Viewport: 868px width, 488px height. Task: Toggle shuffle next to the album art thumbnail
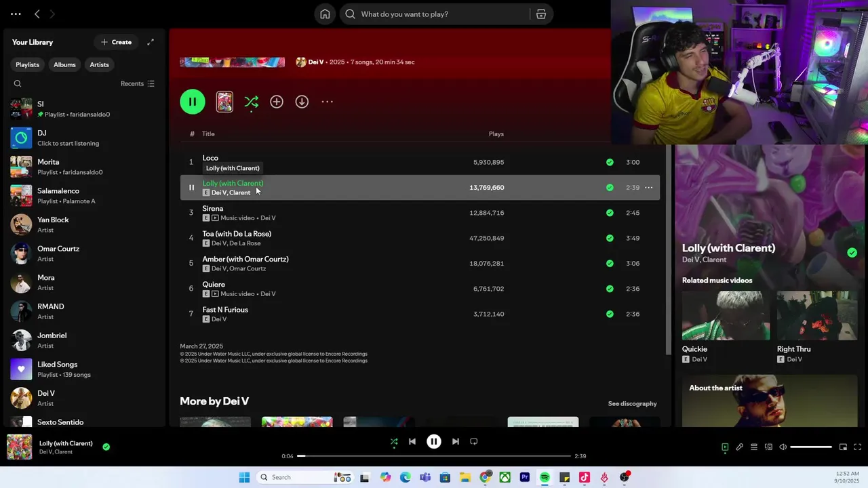click(x=251, y=102)
